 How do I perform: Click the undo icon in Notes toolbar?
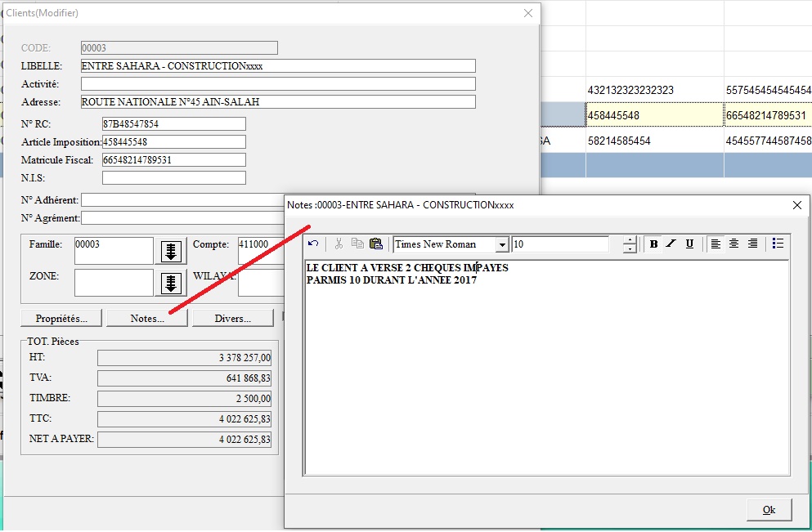coord(313,244)
